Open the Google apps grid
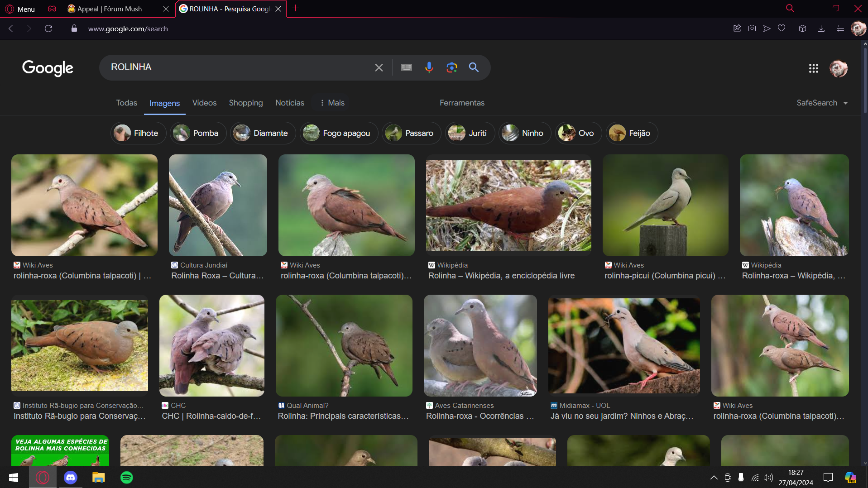This screenshot has width=868, height=488. 813,68
